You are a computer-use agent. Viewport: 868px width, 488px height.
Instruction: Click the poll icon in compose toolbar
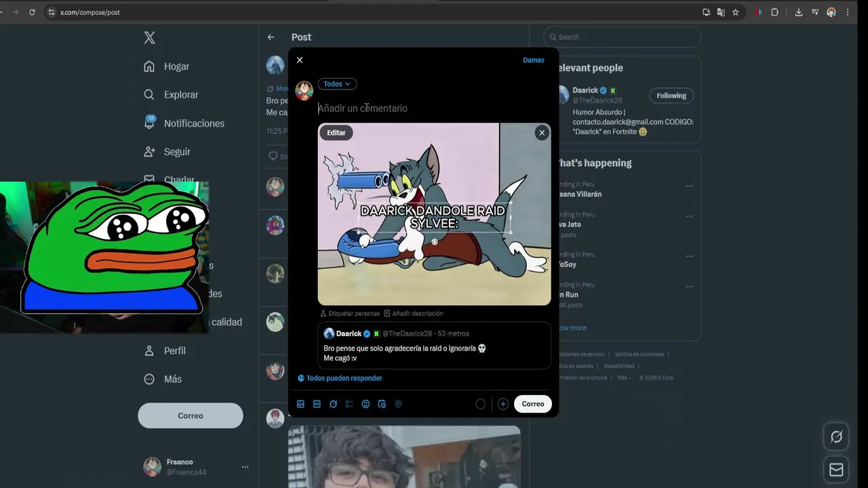click(349, 404)
